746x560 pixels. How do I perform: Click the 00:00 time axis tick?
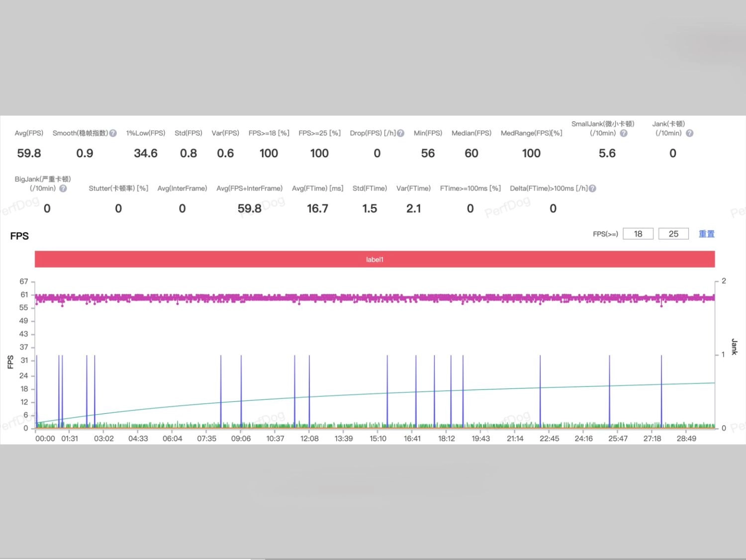click(x=45, y=439)
